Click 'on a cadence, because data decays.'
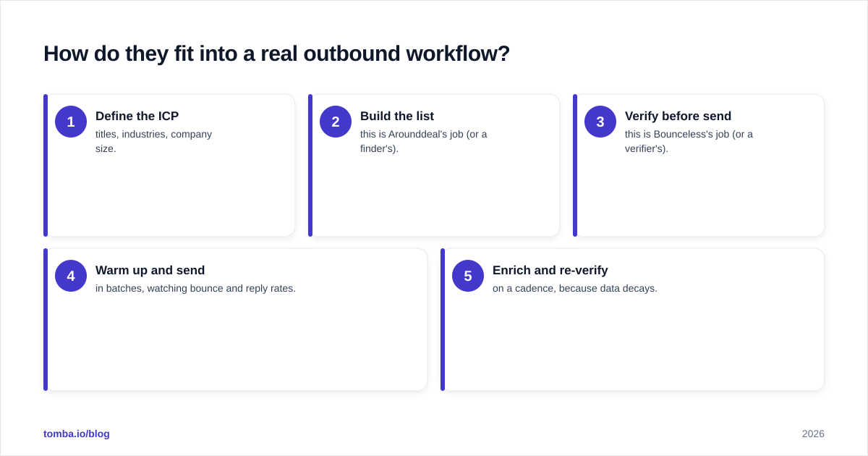 (x=575, y=288)
